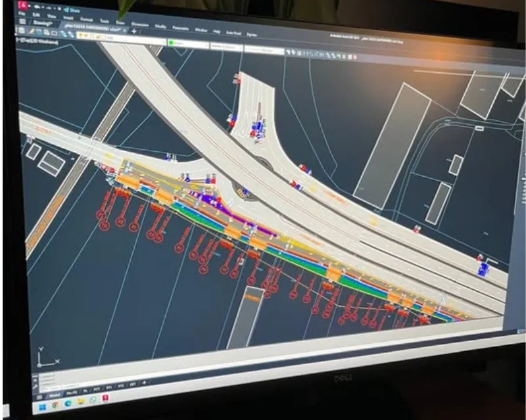Open the Window menu
Viewport: 526px width, 420px height.
click(x=201, y=30)
